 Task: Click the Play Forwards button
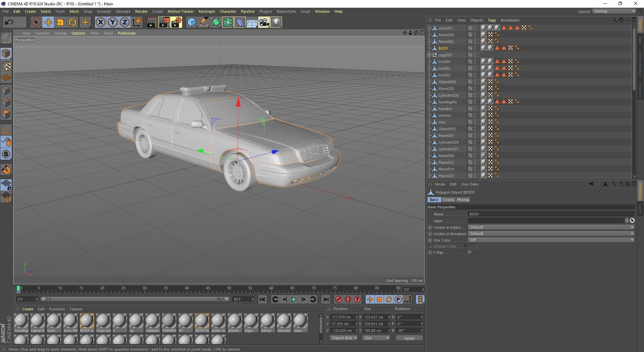294,299
